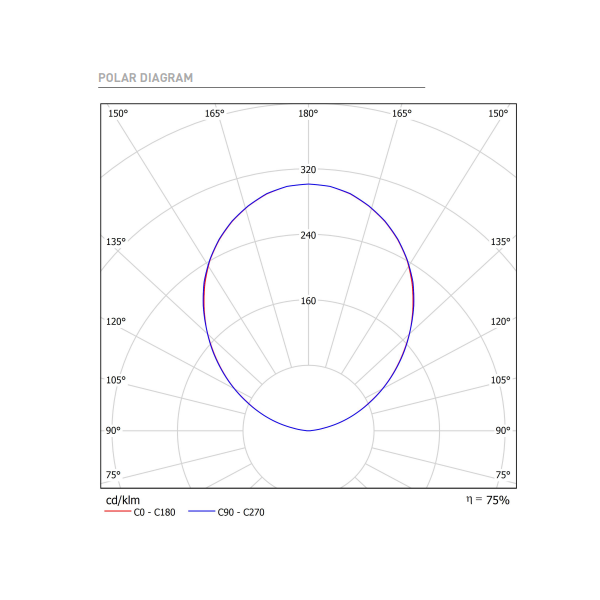Click the left 90° angle label
This screenshot has height=600, width=600.
click(x=113, y=430)
